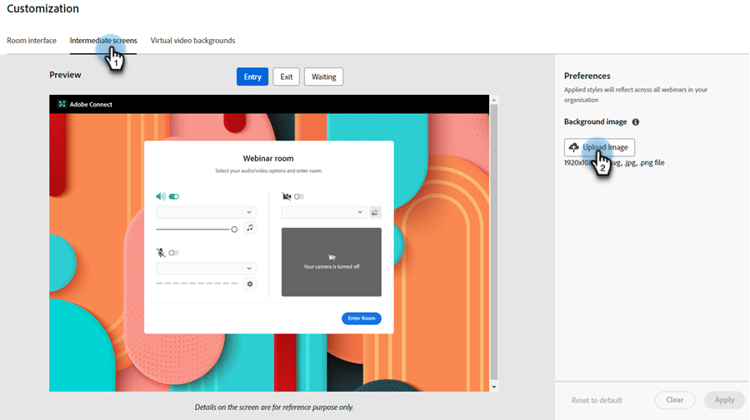Screen dimensions: 750x420
Task: Click the muted microphone icon
Action: pos(161,253)
